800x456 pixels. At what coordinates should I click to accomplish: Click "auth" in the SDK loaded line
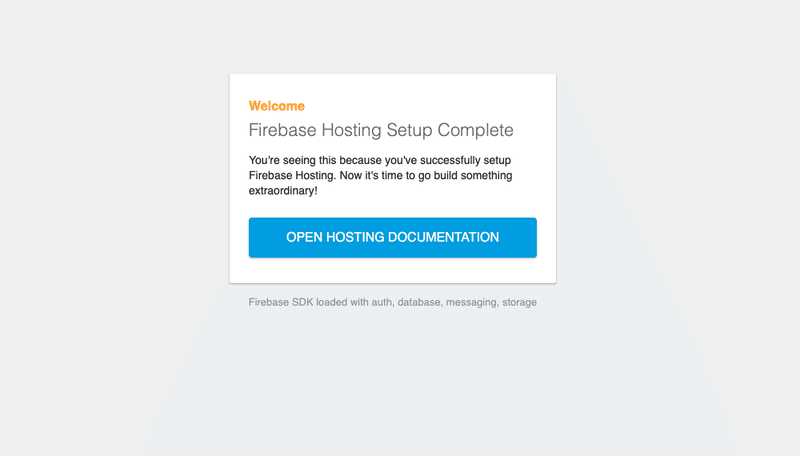tap(382, 302)
